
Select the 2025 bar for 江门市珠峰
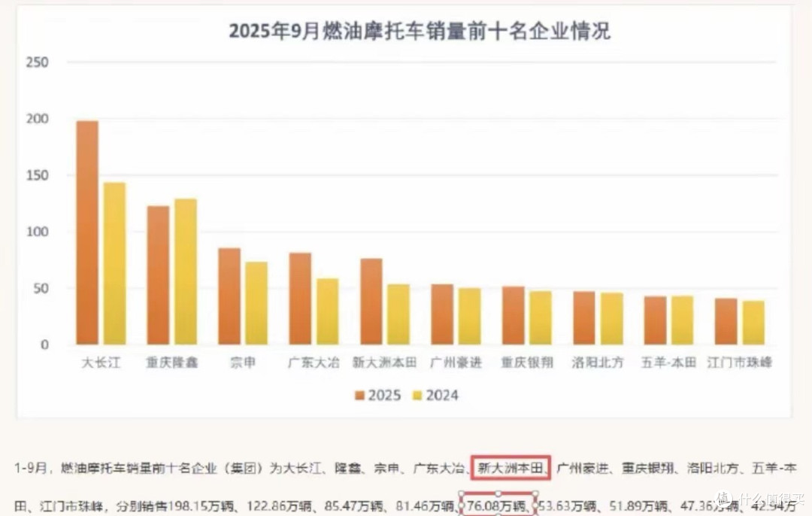click(726, 322)
